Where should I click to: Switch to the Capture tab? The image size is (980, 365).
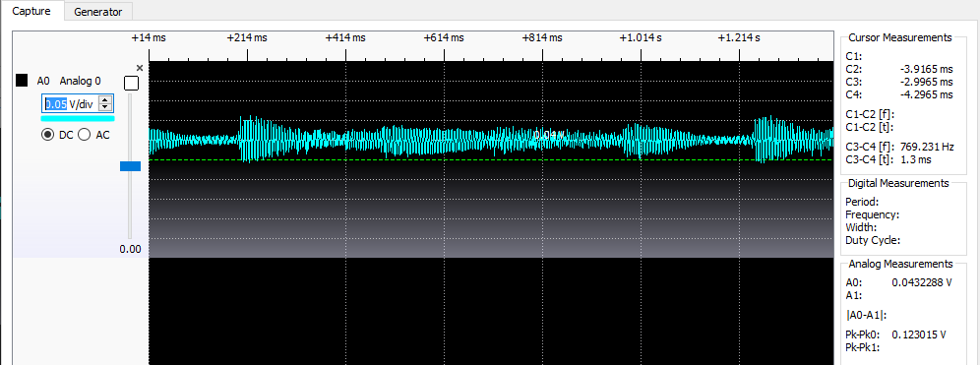tap(31, 11)
